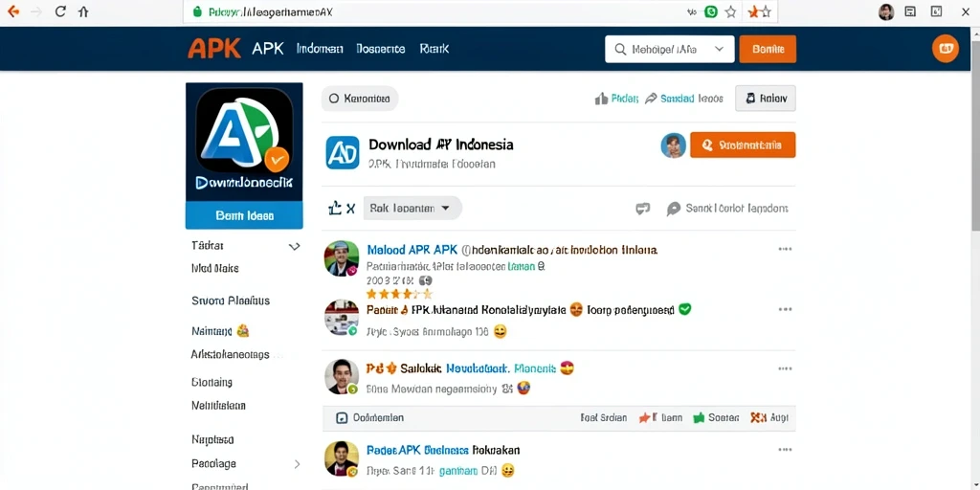Click the outline star beside the green phone icon

coord(730,11)
